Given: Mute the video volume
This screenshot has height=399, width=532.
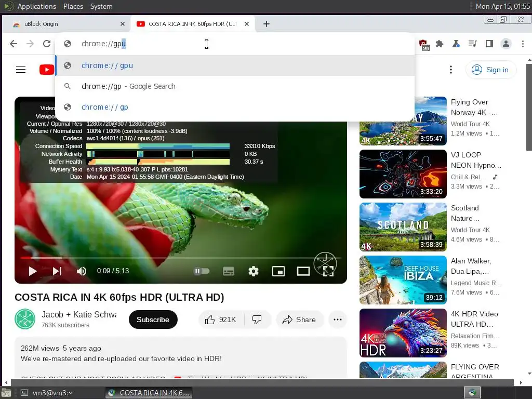Looking at the screenshot, I should [x=82, y=271].
